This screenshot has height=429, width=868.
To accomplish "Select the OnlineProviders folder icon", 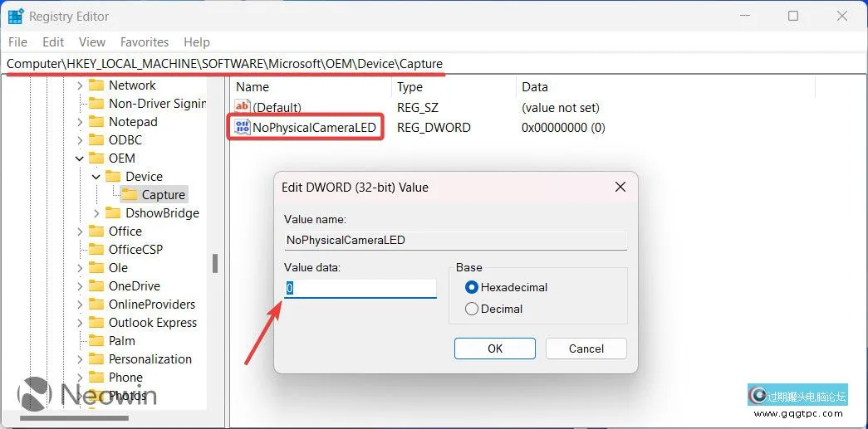I will (96, 304).
